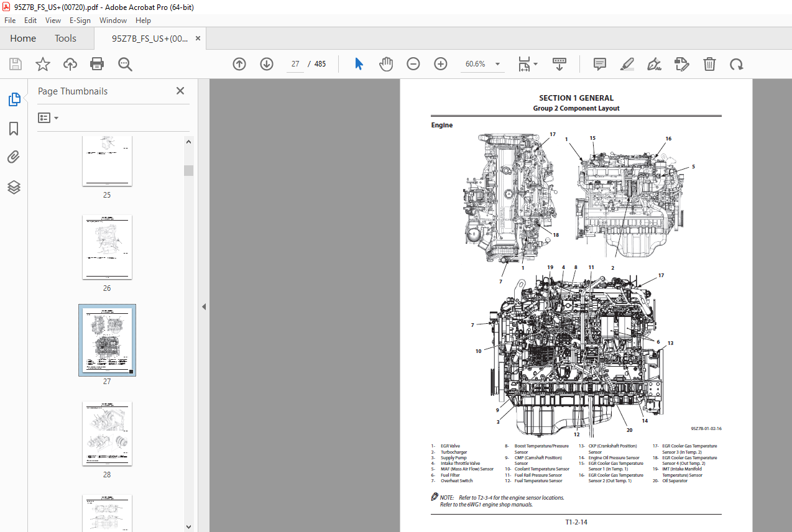Viewport: 792px width, 532px height.
Task: Select page 25 thumbnail
Action: point(107,161)
